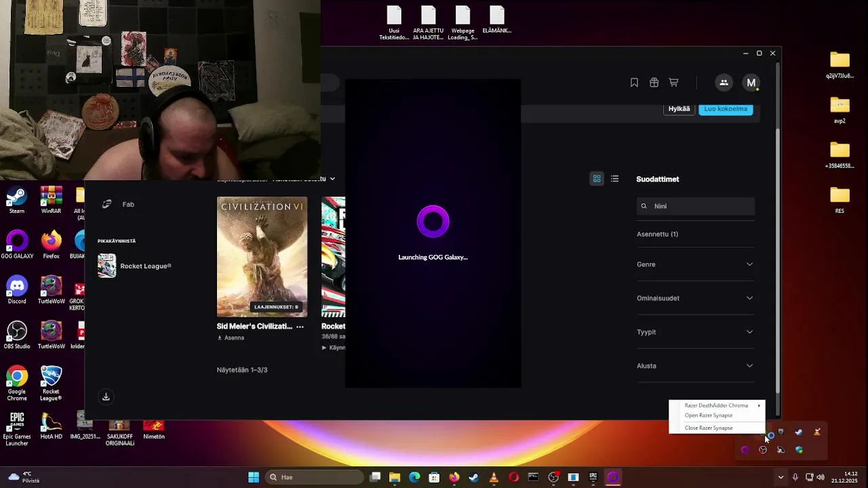Click the taskbar Hae search box

(315, 477)
